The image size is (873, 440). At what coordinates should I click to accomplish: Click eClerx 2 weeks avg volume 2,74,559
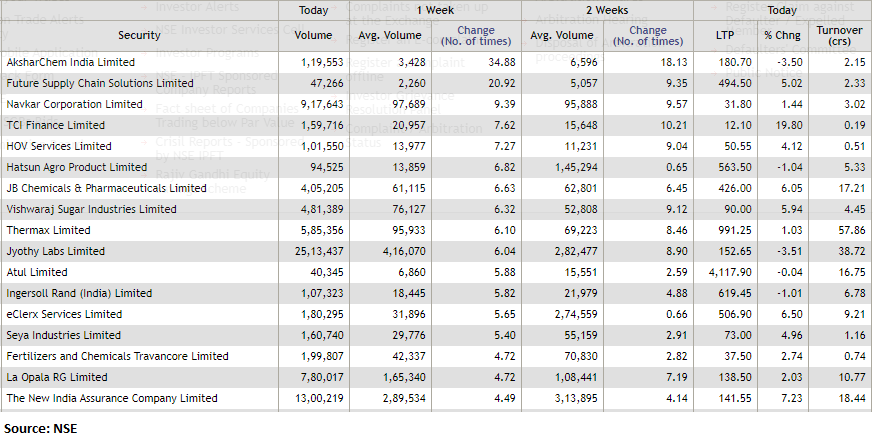click(x=576, y=314)
